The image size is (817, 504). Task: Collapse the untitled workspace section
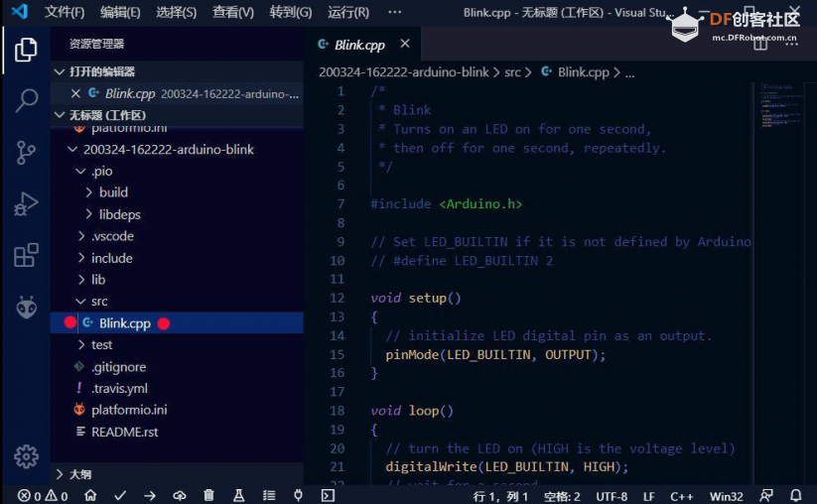60,115
